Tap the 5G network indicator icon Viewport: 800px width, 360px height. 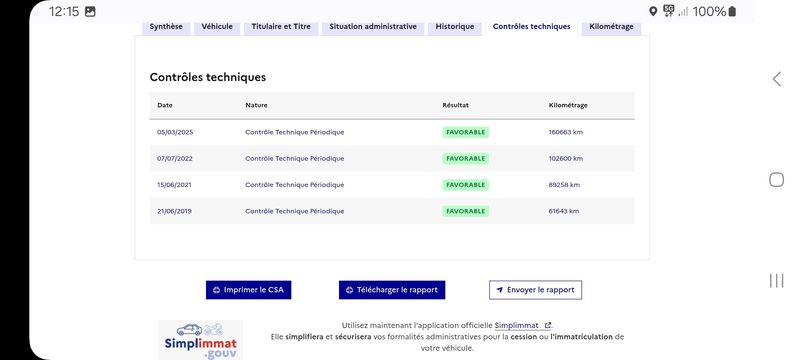(668, 11)
